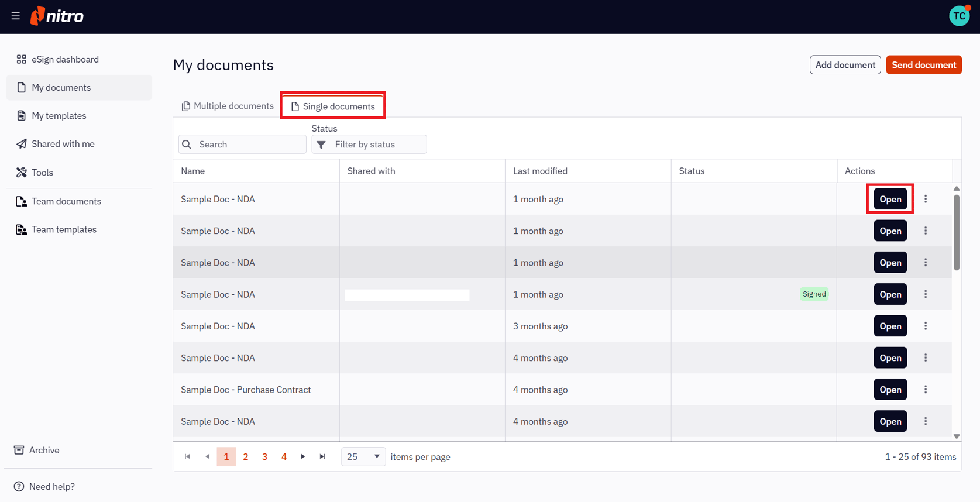Go to first page of results
This screenshot has height=502, width=980.
188,456
